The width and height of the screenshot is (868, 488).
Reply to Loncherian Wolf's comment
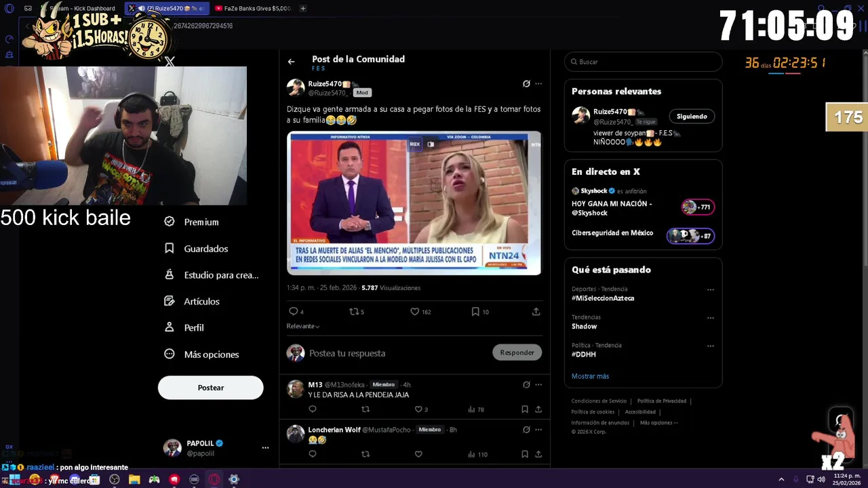click(313, 454)
